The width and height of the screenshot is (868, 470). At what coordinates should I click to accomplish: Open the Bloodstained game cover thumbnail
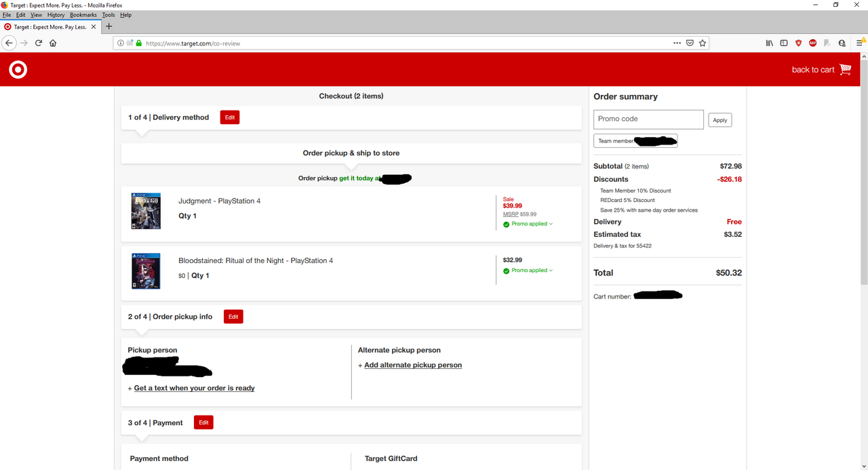click(146, 271)
